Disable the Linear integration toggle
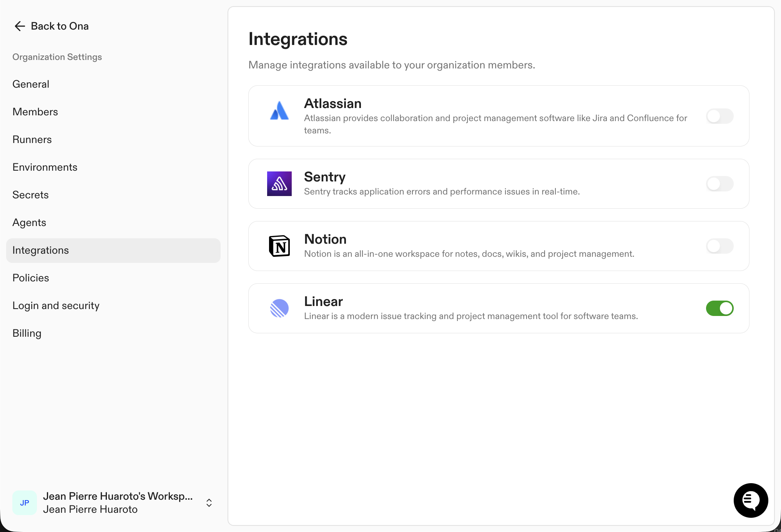This screenshot has height=532, width=781. coord(720,308)
